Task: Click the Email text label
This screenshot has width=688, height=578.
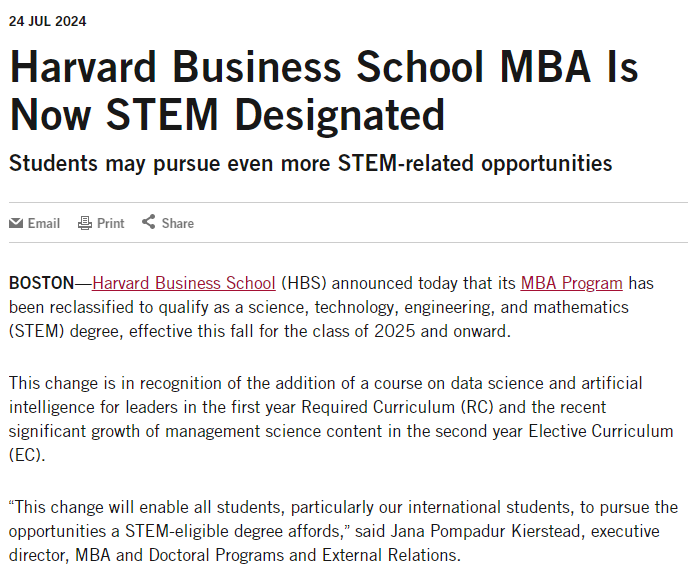Action: (44, 223)
